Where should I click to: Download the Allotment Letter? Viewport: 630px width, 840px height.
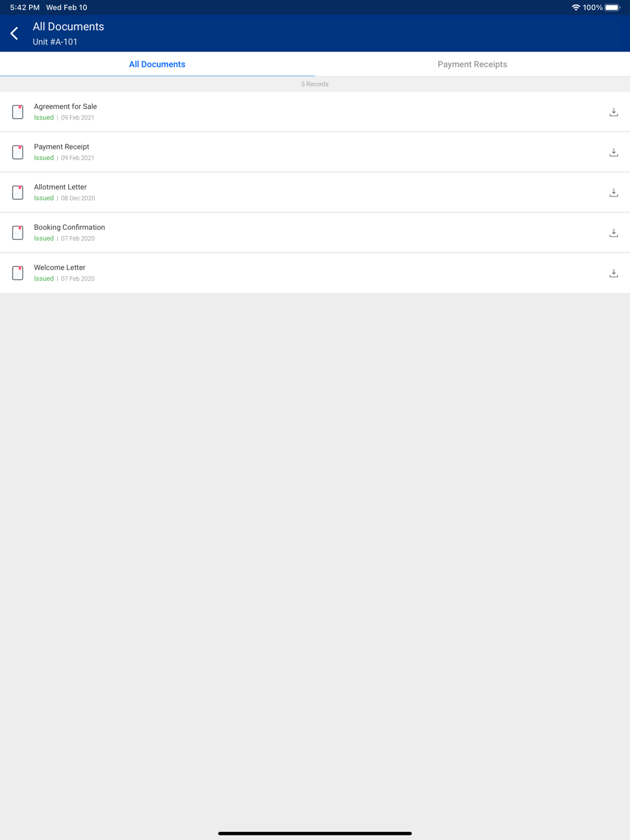(614, 193)
